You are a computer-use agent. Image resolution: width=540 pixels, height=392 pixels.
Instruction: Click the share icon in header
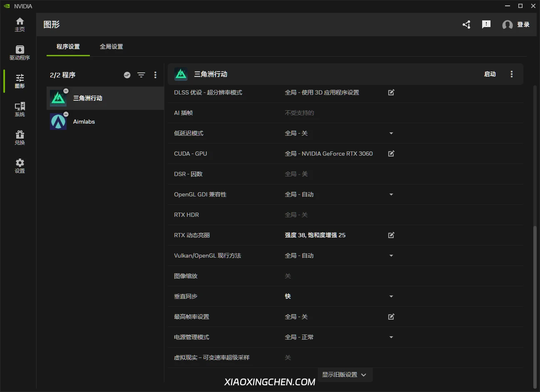point(467,25)
